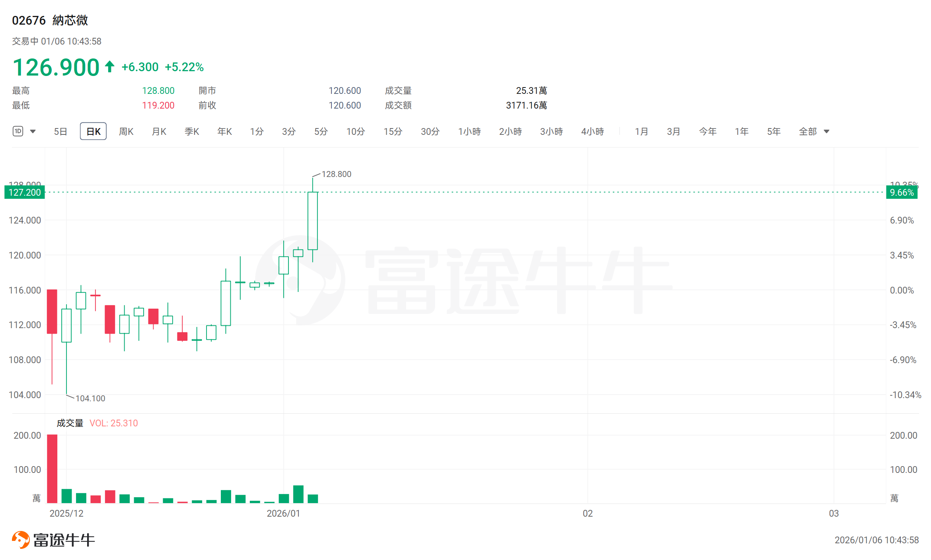The height and width of the screenshot is (560, 931).
Task: Select the 30分 interval
Action: (430, 131)
